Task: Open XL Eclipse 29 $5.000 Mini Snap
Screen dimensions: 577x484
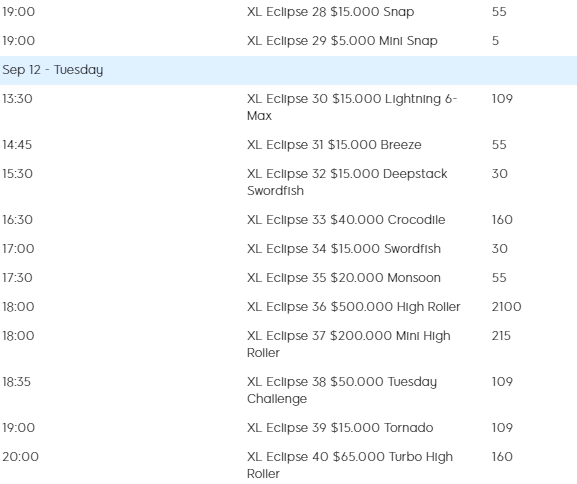Action: (x=342, y=40)
